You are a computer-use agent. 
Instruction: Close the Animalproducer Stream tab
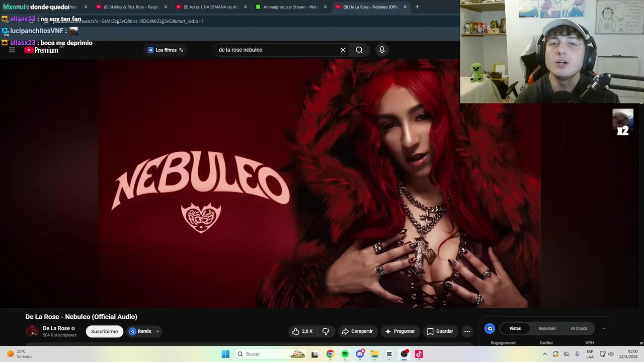(x=326, y=7)
